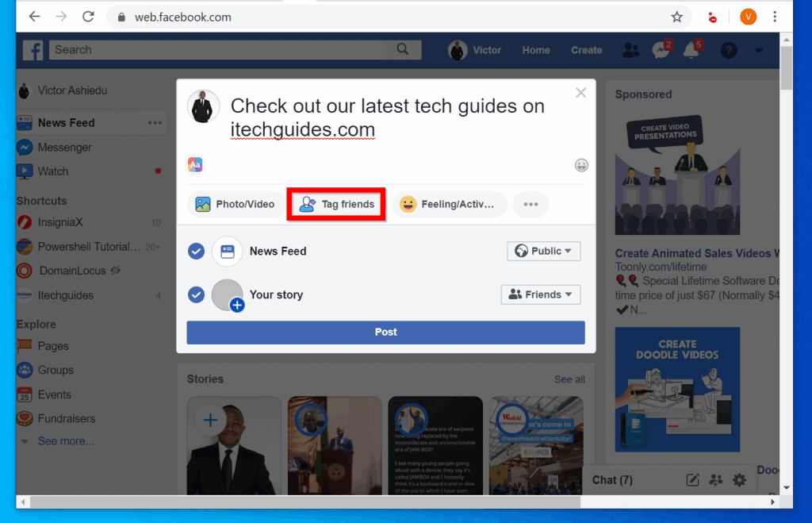
Task: Click Create in top bar
Action: [x=586, y=50]
